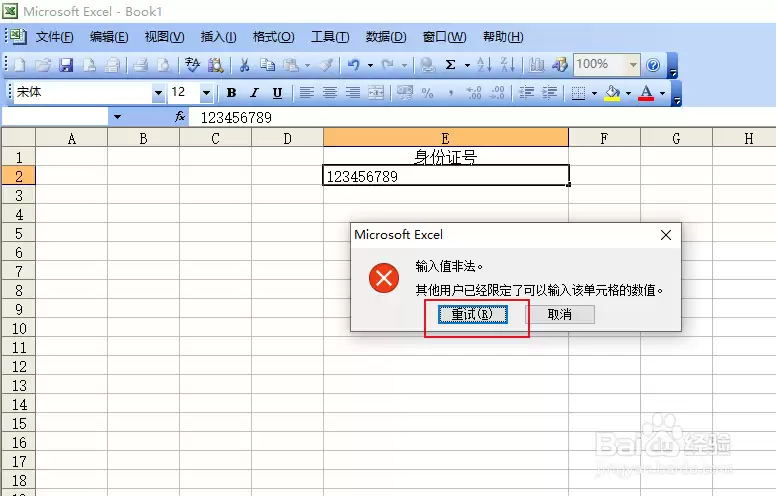776x496 pixels.
Task: Expand the font name dropdown
Action: tap(158, 93)
